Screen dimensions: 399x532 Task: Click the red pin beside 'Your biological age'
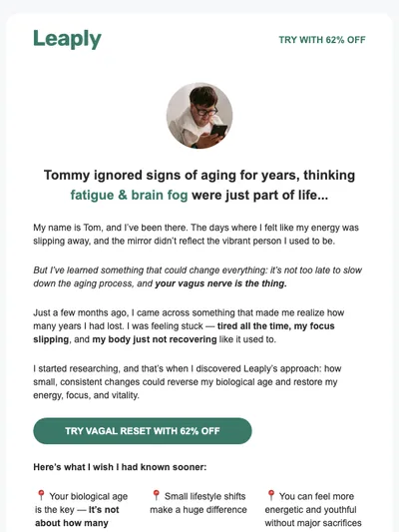(x=41, y=495)
